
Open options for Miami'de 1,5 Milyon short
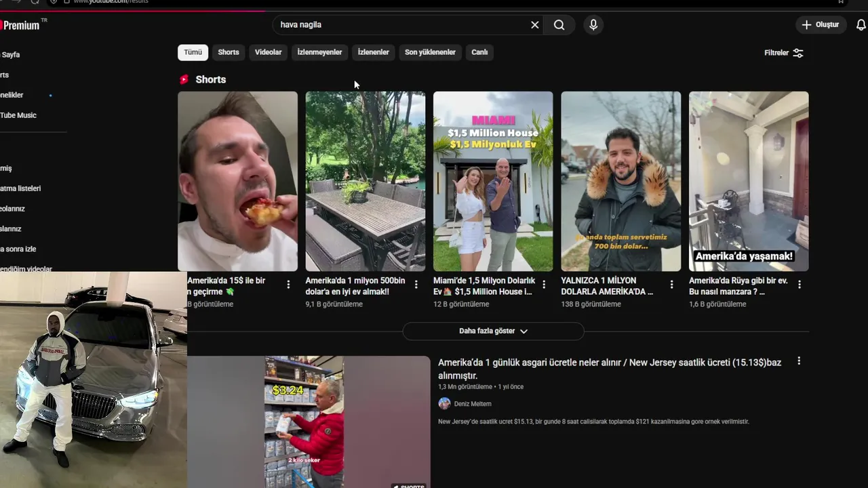(544, 285)
